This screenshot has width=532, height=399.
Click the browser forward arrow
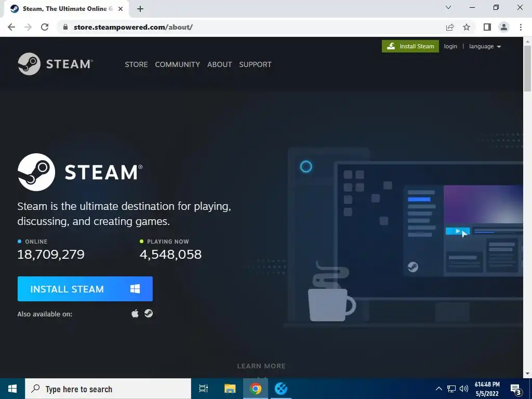point(28,27)
